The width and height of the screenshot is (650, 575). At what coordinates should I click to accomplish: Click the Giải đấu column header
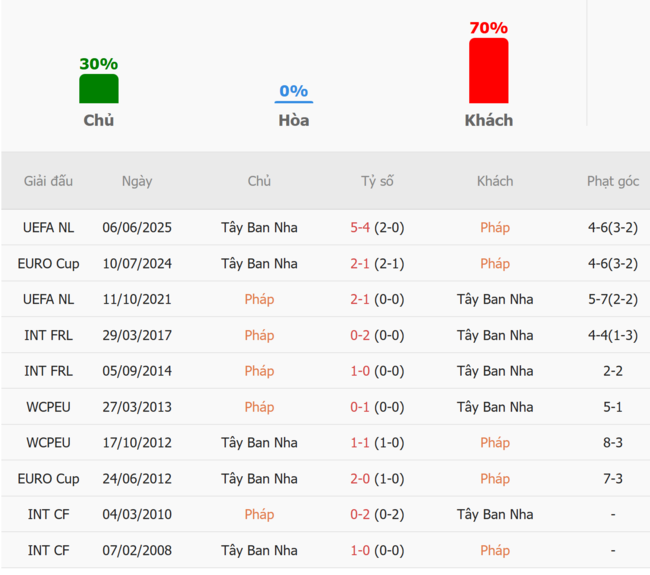[x=48, y=181]
